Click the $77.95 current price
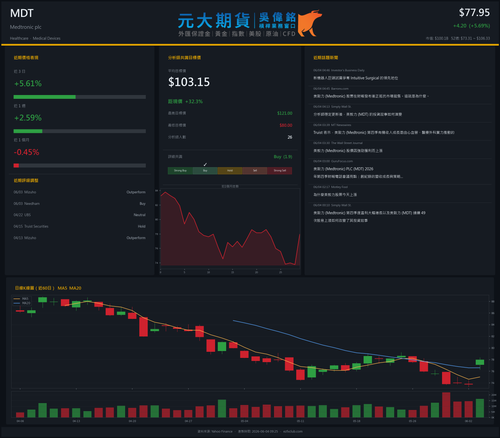This screenshot has width=500, height=438. (474, 13)
